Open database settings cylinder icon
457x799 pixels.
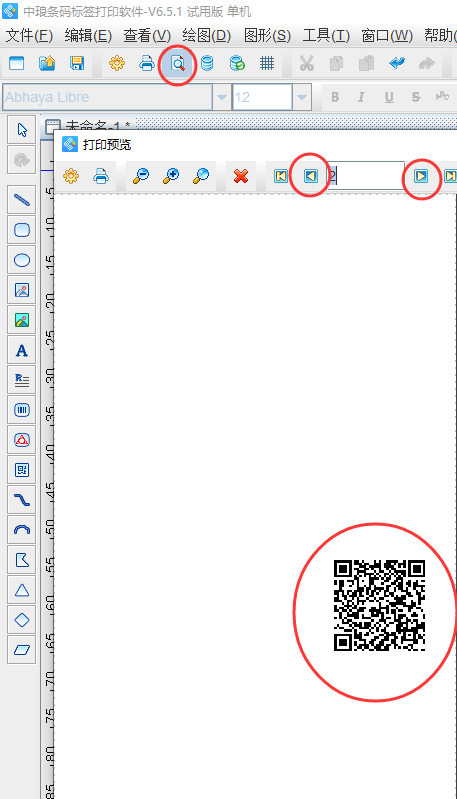click(207, 64)
